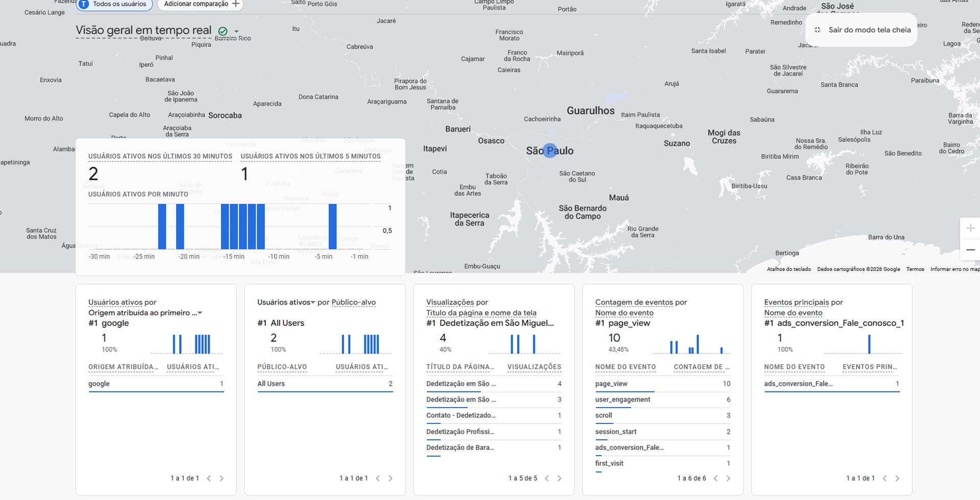The height and width of the screenshot is (500, 980).
Task: Open the Termos link on the map
Action: (x=915, y=269)
